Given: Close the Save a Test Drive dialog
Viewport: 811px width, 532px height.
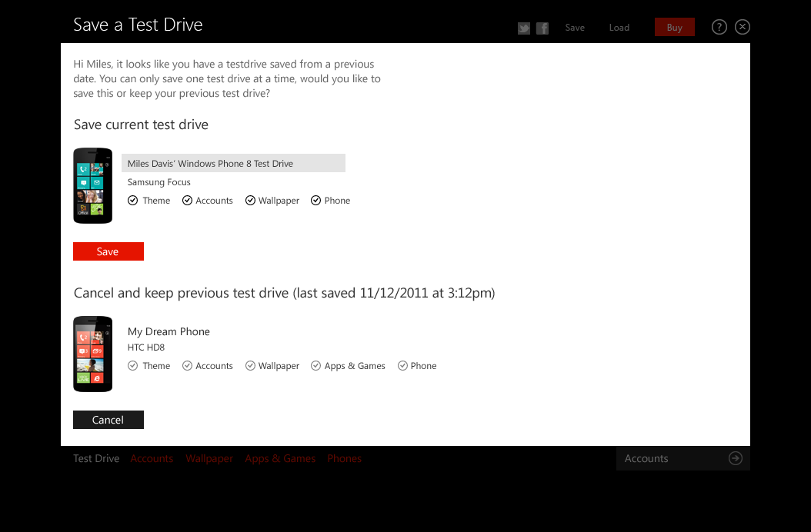Looking at the screenshot, I should [x=743, y=27].
